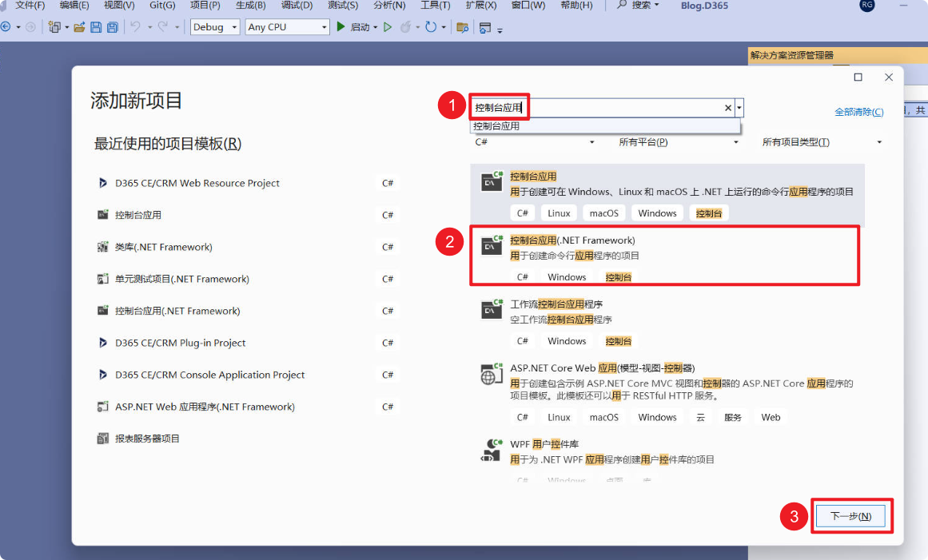
Task: Expand the restart button dropdown arrow
Action: coord(444,28)
